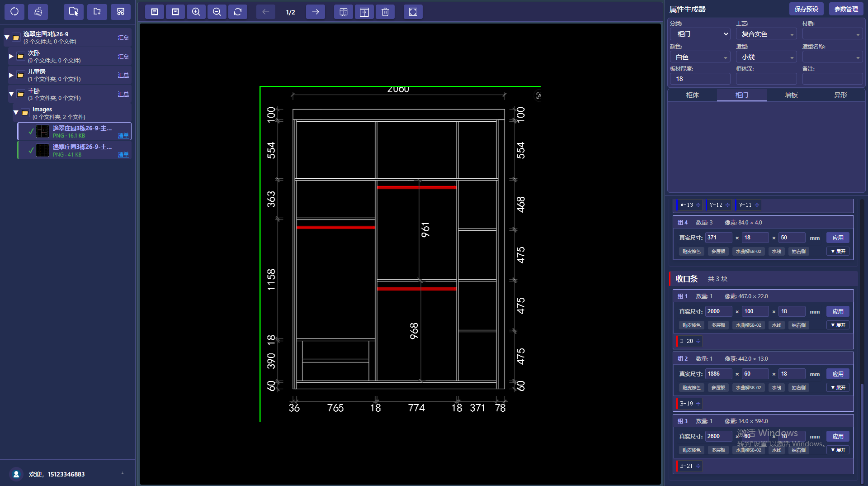
Task: Open the 造型 dropdown showing 小线
Action: point(766,57)
